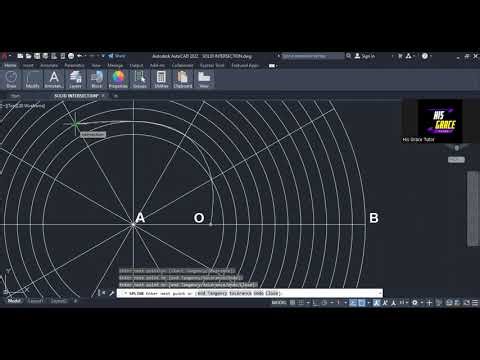480x360 pixels.
Task: Open the Utilities calculator panel
Action: (x=161, y=79)
